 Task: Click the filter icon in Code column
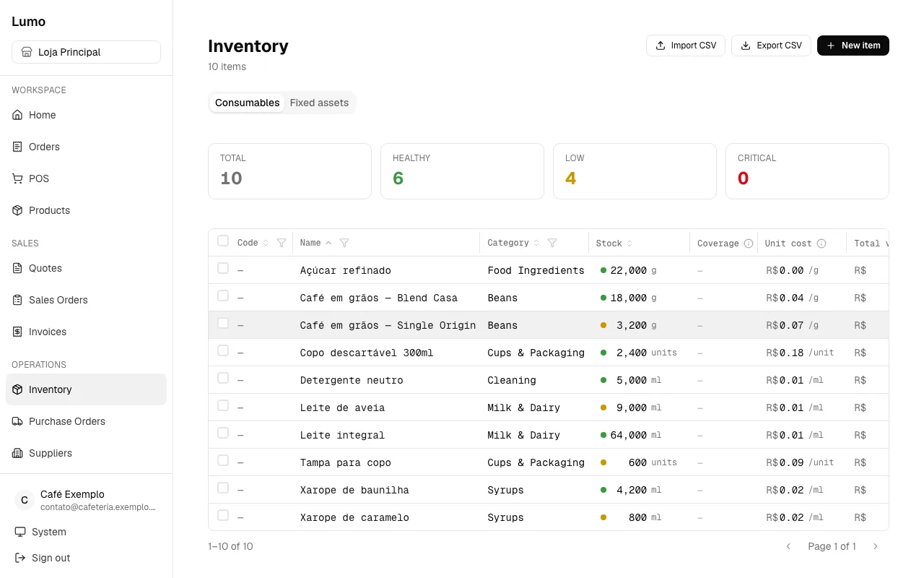pos(282,243)
